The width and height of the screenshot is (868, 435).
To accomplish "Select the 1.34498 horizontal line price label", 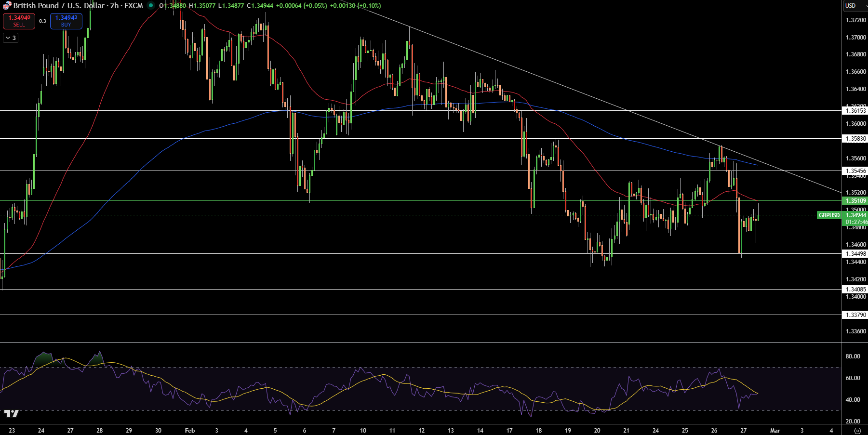I will pyautogui.click(x=855, y=253).
